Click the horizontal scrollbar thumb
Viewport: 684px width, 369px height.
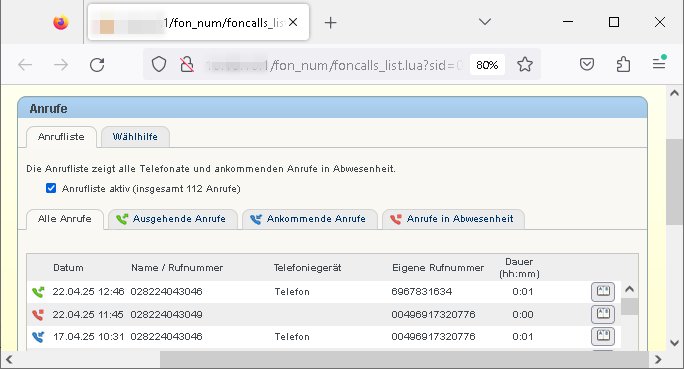[x=404, y=360]
